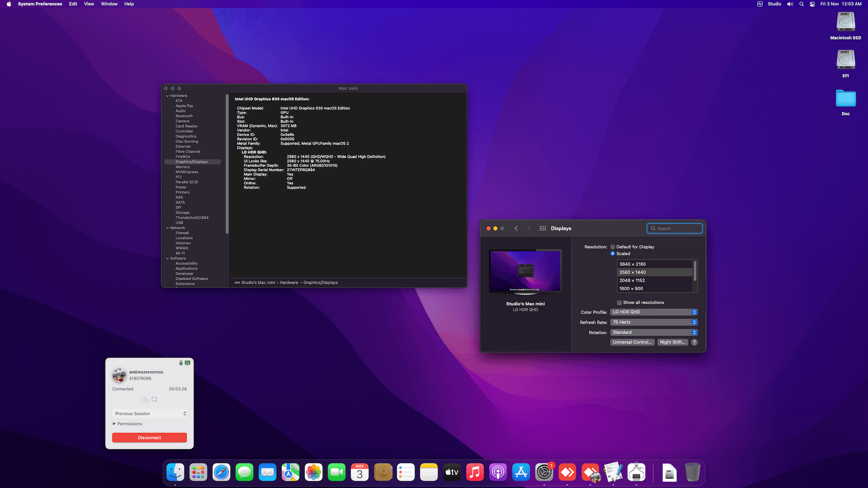
Task: Open the Rotation dropdown
Action: click(654, 333)
